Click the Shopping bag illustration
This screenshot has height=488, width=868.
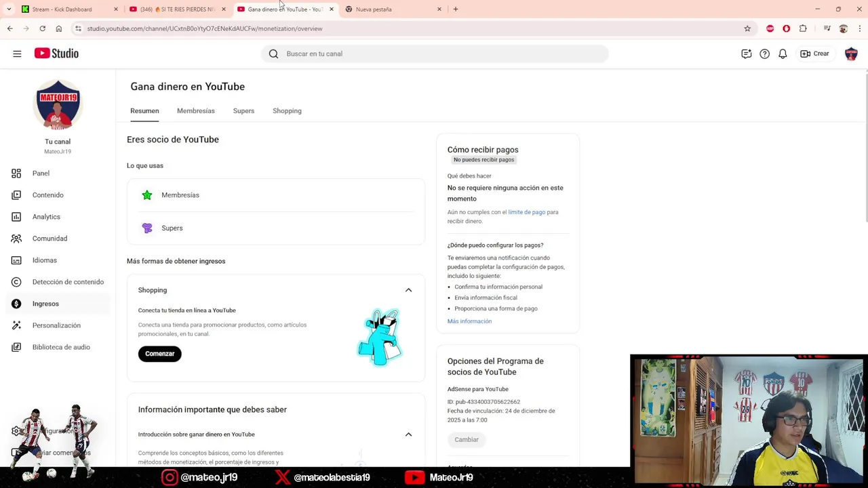coord(380,338)
